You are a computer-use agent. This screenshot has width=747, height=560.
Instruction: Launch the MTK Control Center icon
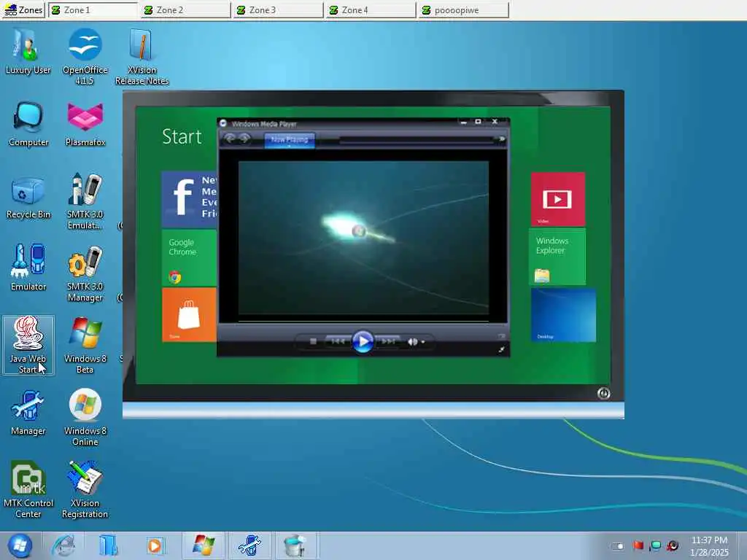click(x=28, y=489)
